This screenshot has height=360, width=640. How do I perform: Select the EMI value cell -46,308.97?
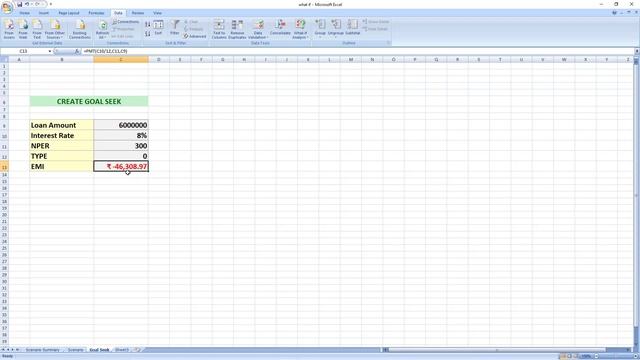pos(121,166)
